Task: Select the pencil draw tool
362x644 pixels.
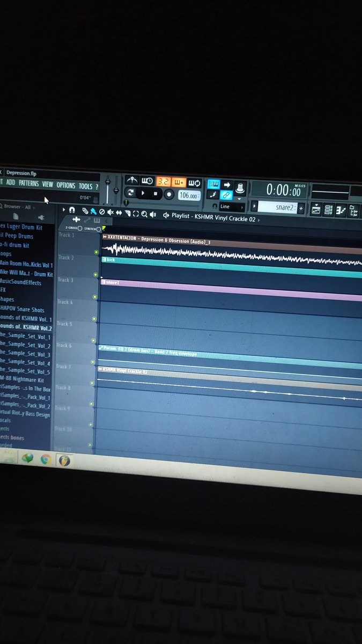Action: coord(85,211)
